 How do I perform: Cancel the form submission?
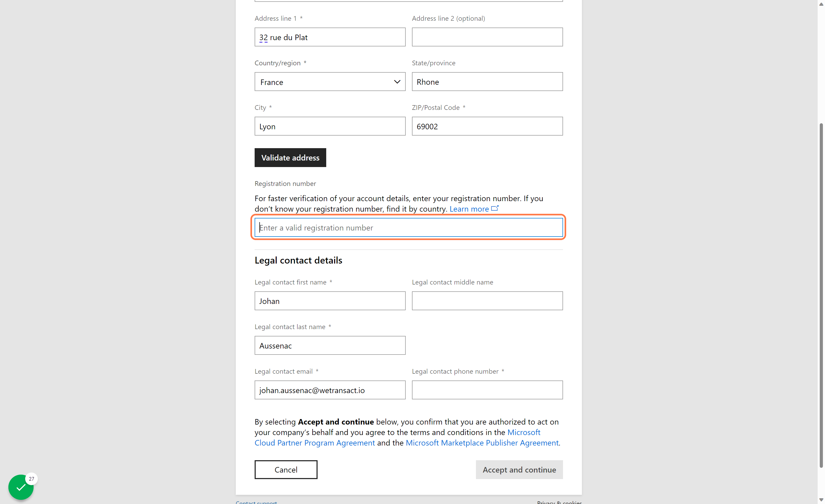286,469
